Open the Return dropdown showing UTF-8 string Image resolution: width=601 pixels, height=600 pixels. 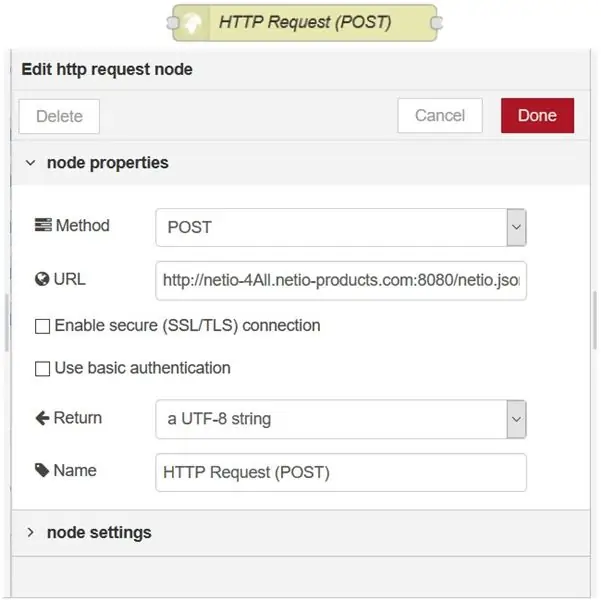point(341,419)
